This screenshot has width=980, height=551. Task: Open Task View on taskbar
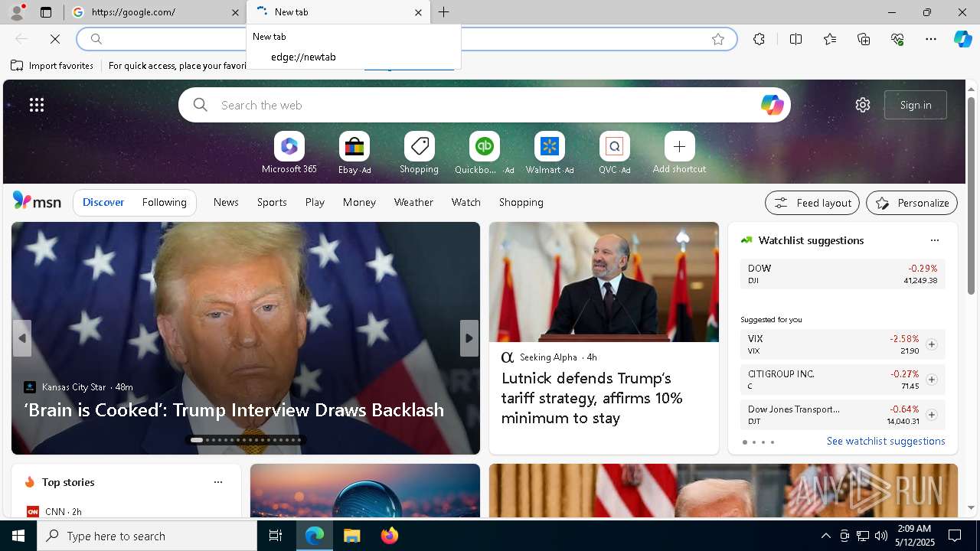(276, 536)
